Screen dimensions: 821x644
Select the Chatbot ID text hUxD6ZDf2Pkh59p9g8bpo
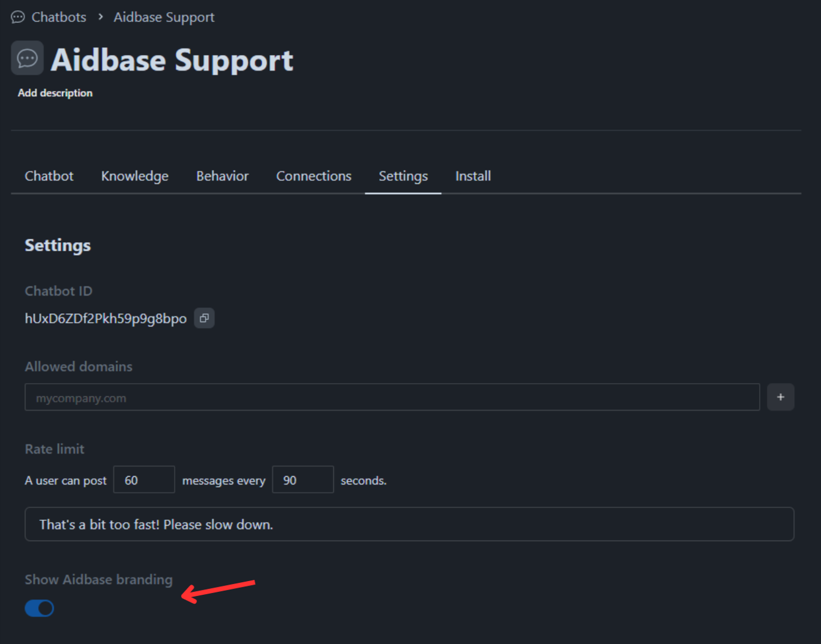click(x=105, y=318)
